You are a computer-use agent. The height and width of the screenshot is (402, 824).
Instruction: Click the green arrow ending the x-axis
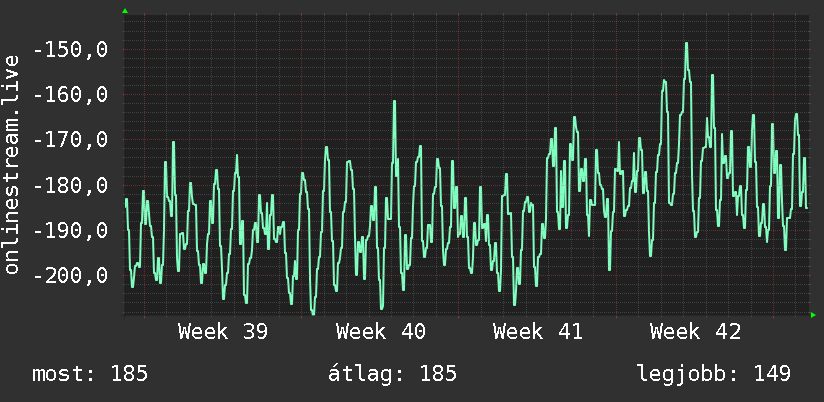(813, 315)
